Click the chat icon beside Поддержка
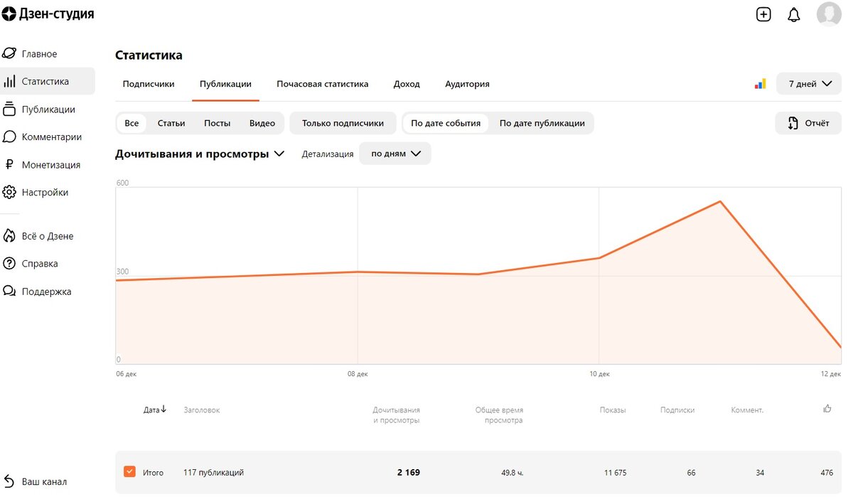Image resolution: width=853 pixels, height=504 pixels. pyautogui.click(x=9, y=291)
